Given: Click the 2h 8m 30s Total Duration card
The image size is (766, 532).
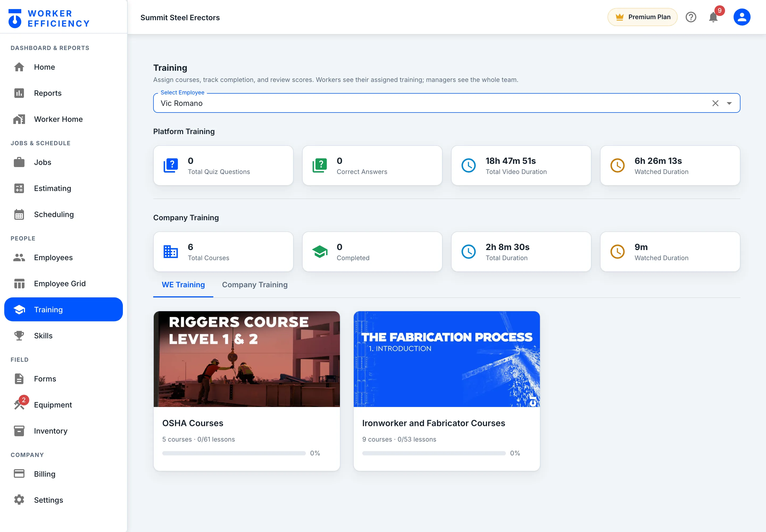Looking at the screenshot, I should (521, 252).
